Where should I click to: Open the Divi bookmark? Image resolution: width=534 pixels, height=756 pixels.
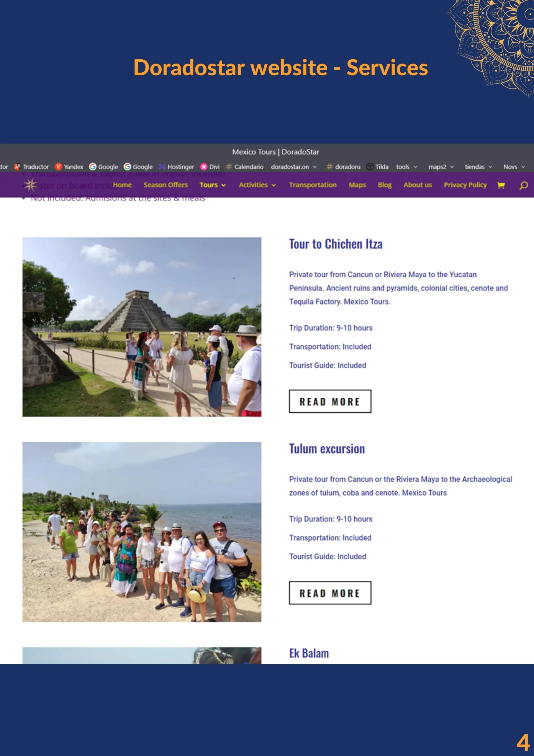point(210,167)
